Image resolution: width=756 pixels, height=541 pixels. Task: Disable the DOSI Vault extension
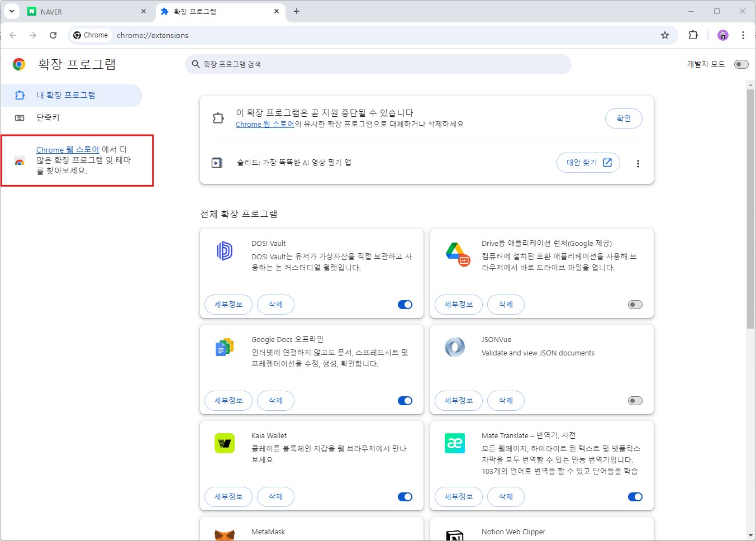405,305
